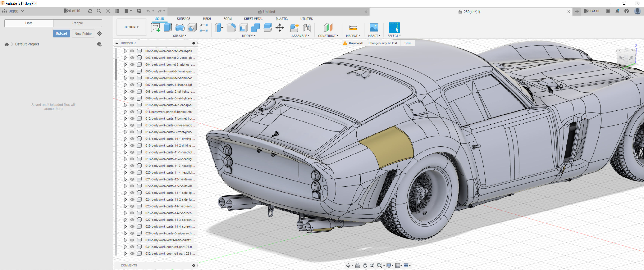The image size is (644, 270).
Task: Click the Redo arrow
Action: pyautogui.click(x=160, y=11)
